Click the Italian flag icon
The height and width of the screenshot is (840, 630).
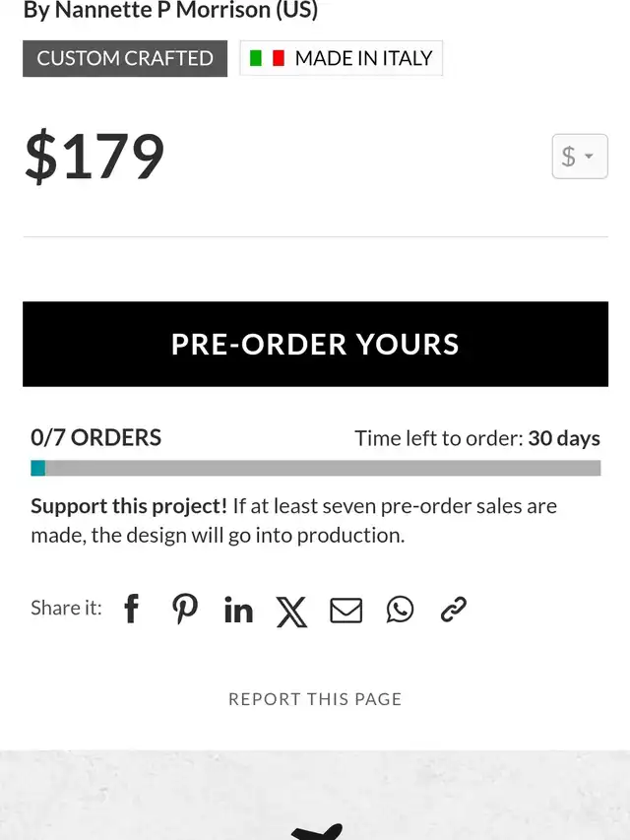click(x=268, y=58)
